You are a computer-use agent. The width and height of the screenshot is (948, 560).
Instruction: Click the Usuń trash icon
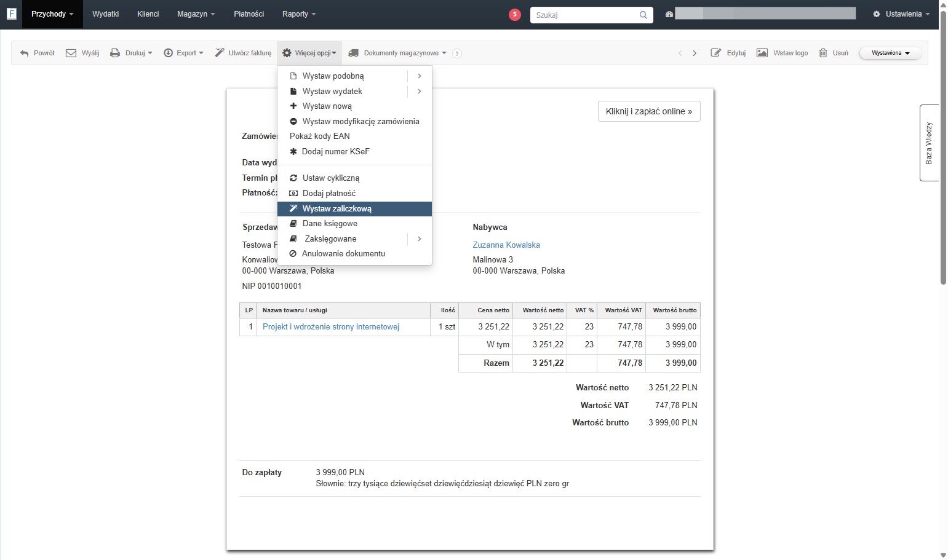(x=823, y=53)
